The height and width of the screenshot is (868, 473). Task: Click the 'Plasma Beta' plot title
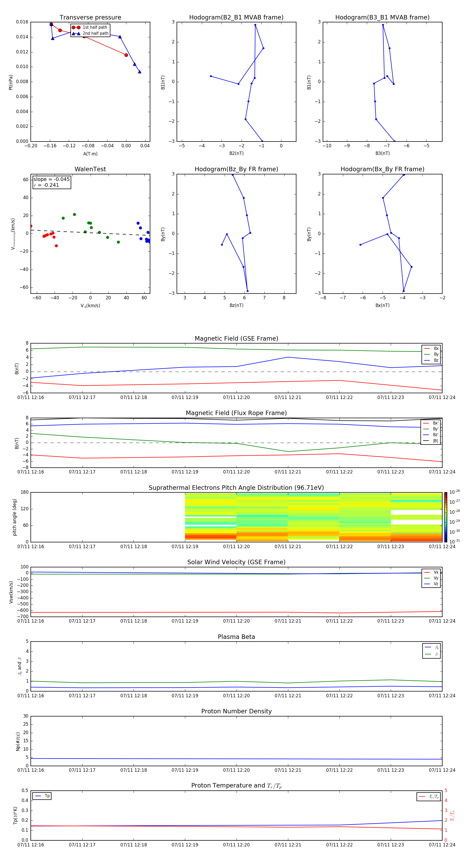coord(236,637)
